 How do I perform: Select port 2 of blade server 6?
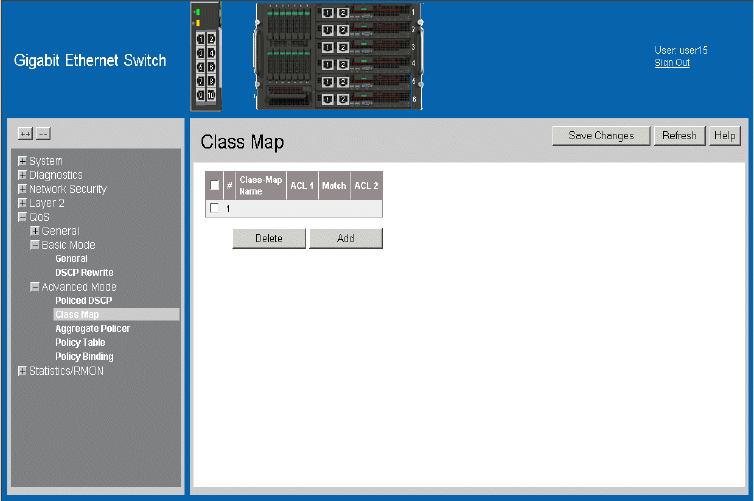click(x=342, y=99)
